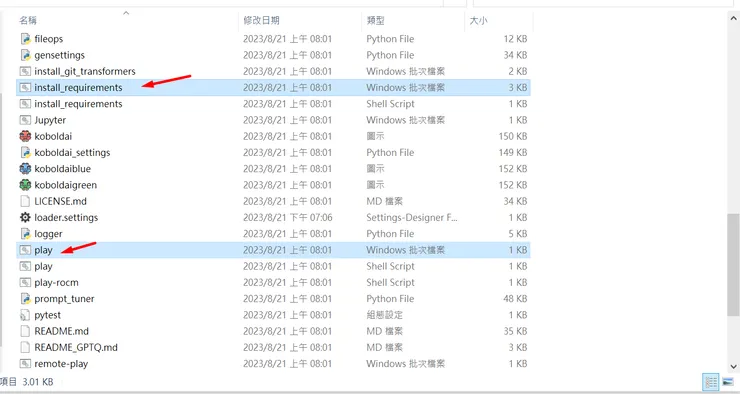740x394 pixels.
Task: Select the install_git_transformers batch file icon
Action: click(25, 71)
